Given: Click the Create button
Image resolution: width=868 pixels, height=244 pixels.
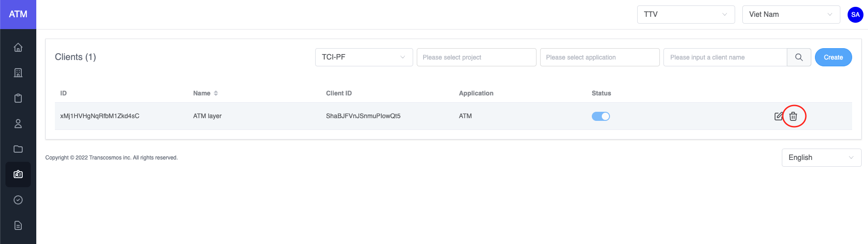Looking at the screenshot, I should tap(833, 57).
